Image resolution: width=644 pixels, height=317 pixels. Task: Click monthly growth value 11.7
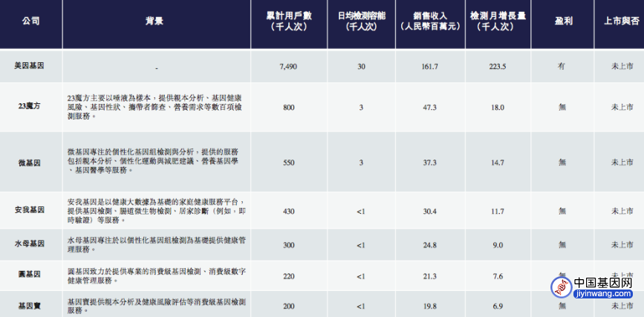(x=498, y=211)
